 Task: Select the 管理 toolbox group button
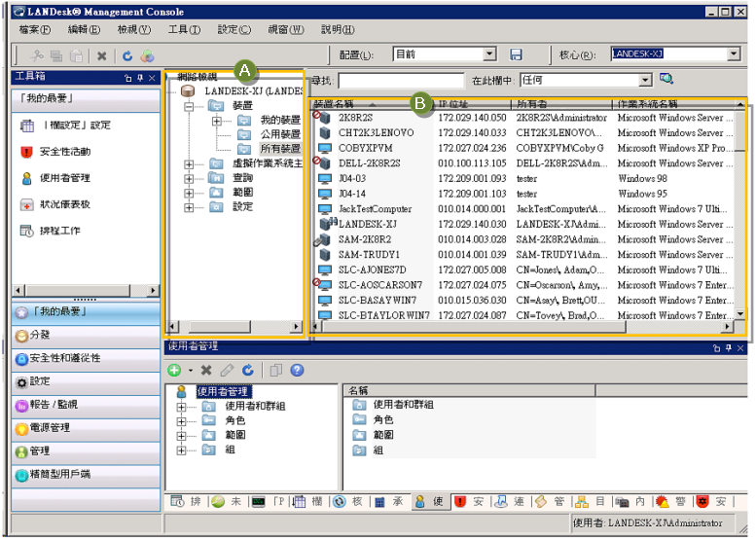pyautogui.click(x=86, y=452)
